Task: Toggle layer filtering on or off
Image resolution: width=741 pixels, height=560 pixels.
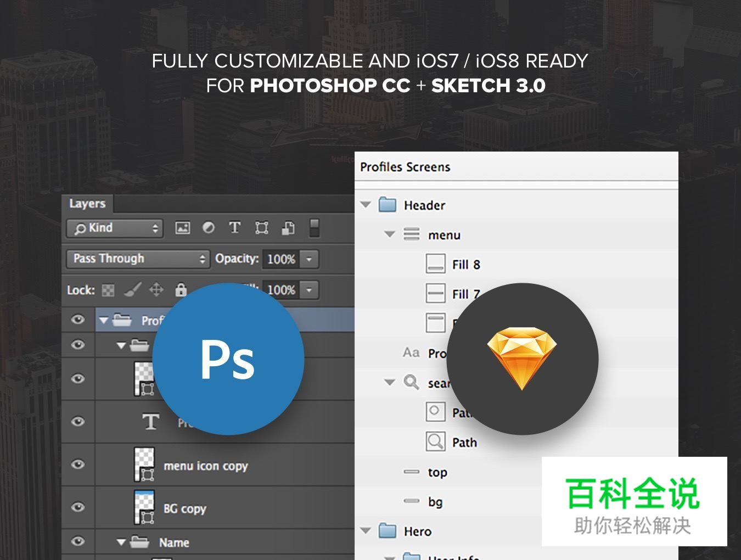Action: click(x=315, y=228)
